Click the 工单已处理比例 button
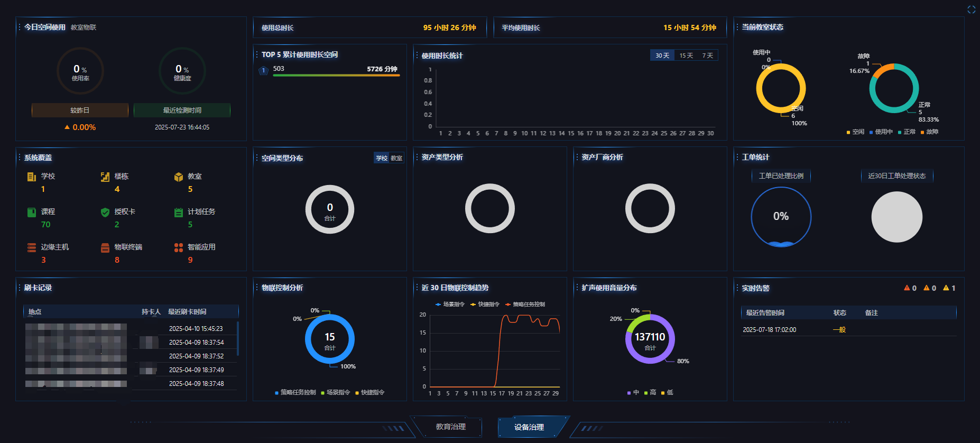The width and height of the screenshot is (980, 443). pos(781,176)
